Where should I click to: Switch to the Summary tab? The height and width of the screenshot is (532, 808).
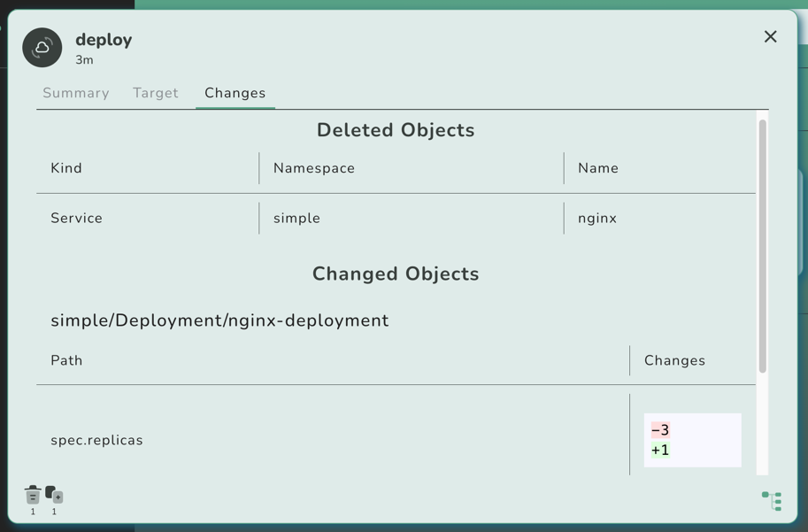tap(76, 93)
